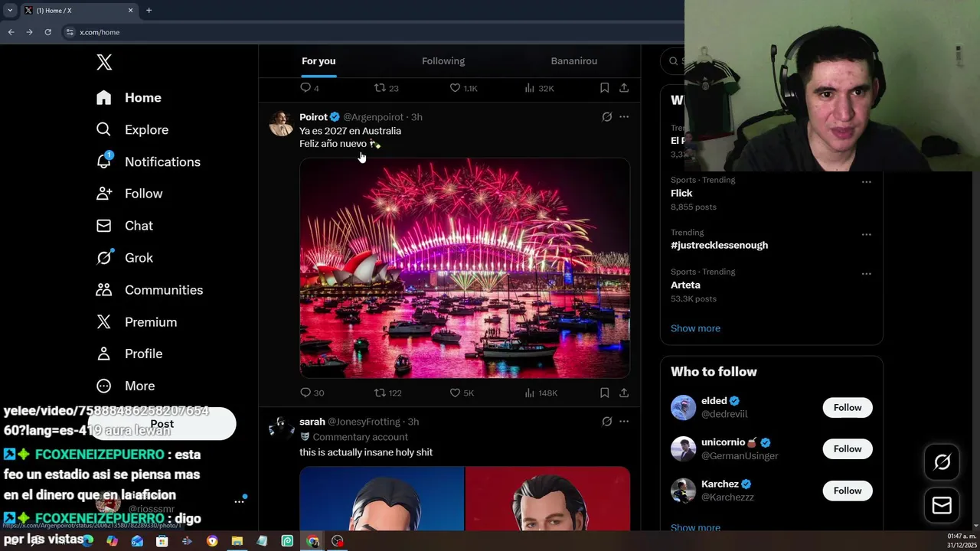This screenshot has height=551, width=980.
Task: Switch to the Following tab
Action: coord(443,61)
